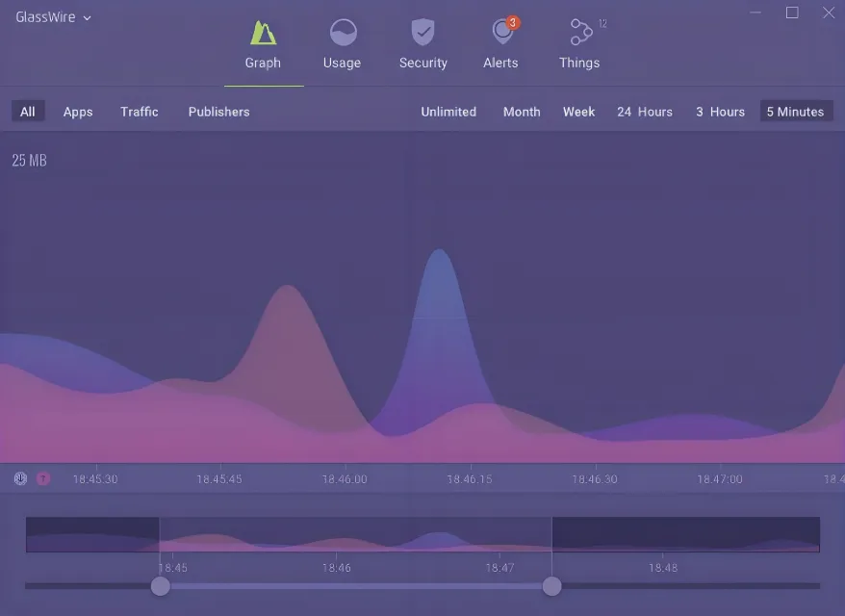Select the All graph filter
This screenshot has height=616, width=845.
(x=28, y=112)
